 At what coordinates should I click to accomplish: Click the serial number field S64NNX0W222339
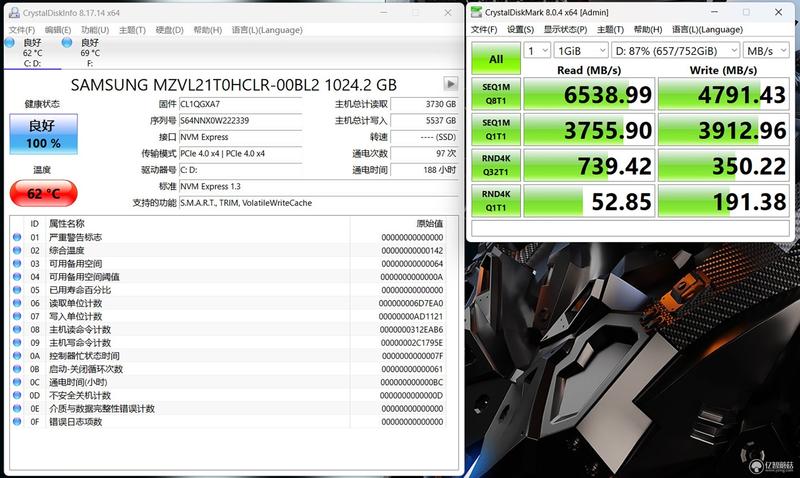(240, 120)
